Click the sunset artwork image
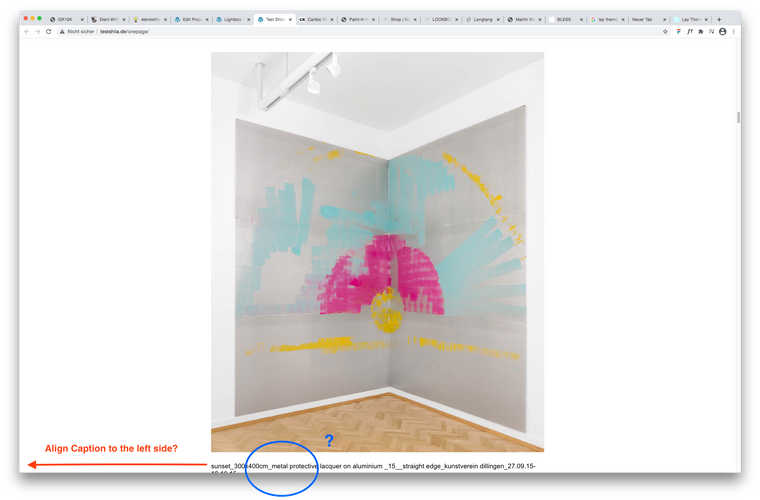Viewport: 760px width, 500px height. 377,250
